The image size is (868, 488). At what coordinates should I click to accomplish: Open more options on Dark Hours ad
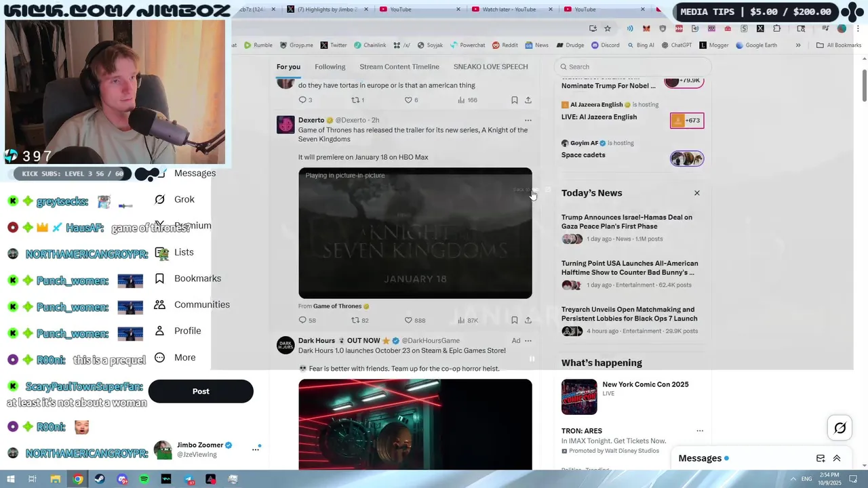(528, 340)
